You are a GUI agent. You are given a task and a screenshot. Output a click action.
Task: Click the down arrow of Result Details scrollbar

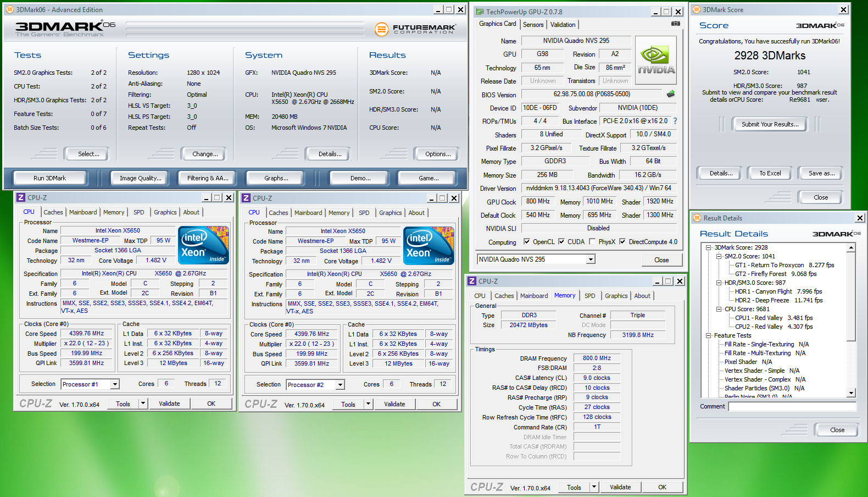point(851,393)
